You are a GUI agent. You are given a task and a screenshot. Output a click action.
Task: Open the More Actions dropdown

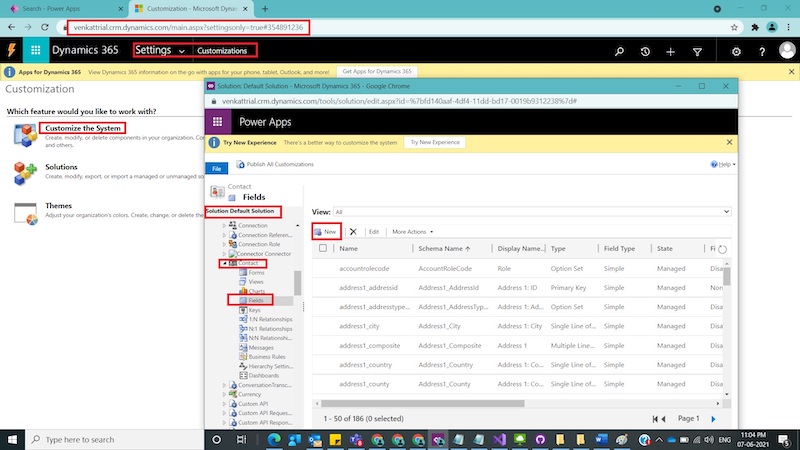(x=412, y=232)
